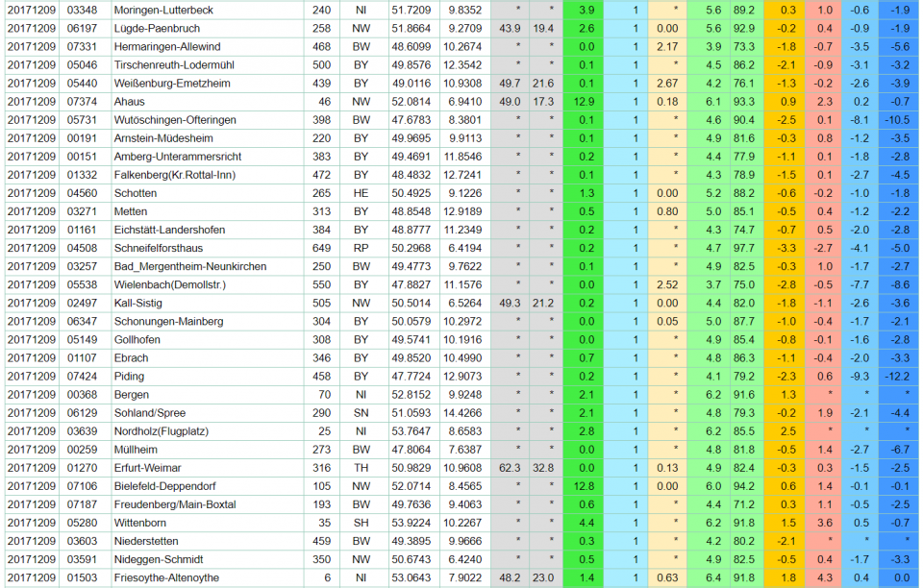The image size is (923, 588).
Task: Select the TH state code for Erfurt-Weimar
Action: (361, 467)
